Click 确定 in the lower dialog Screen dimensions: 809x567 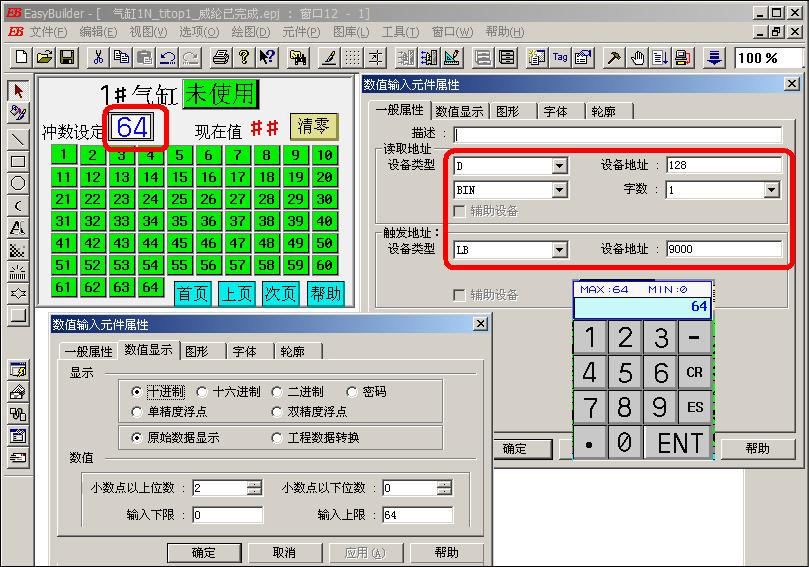pos(203,553)
